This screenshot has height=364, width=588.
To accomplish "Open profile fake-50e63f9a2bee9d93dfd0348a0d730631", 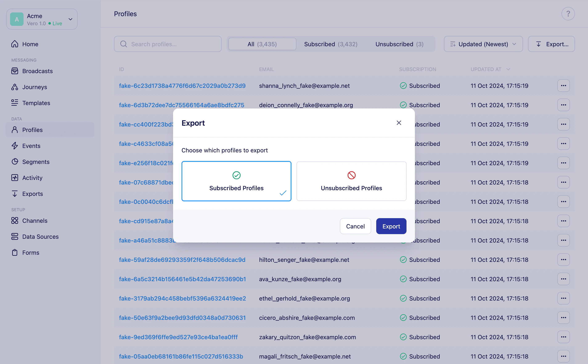I will (182, 318).
